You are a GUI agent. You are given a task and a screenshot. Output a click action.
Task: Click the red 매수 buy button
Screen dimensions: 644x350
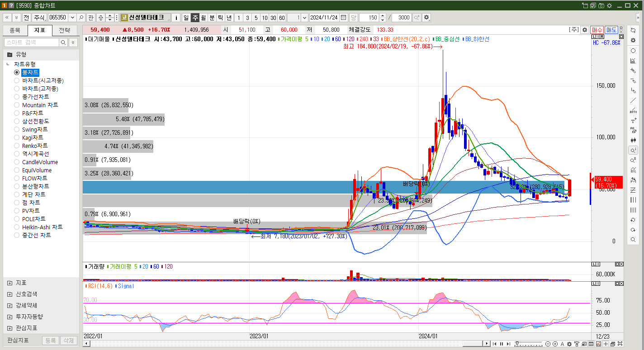597,29
